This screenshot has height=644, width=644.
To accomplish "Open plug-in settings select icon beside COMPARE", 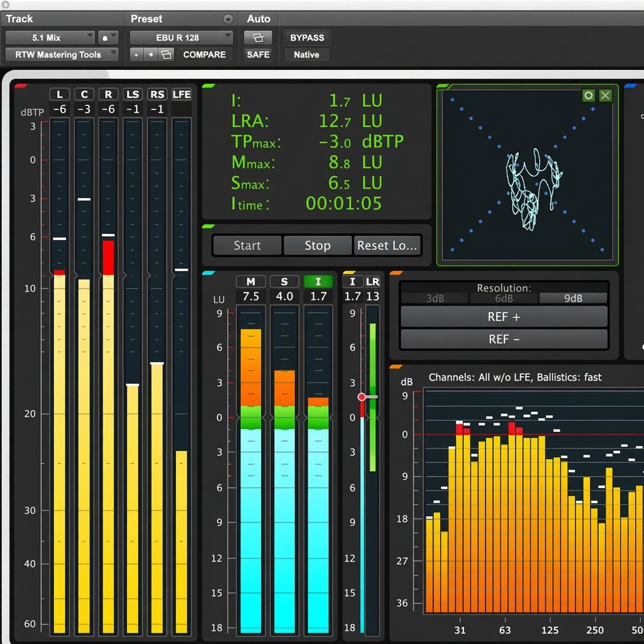I will point(166,55).
